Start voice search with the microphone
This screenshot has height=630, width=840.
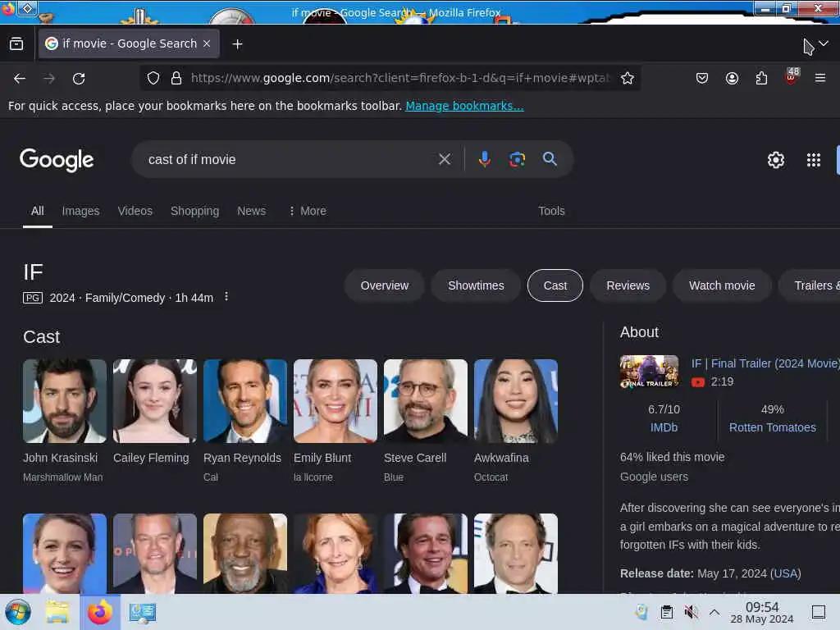(x=484, y=159)
